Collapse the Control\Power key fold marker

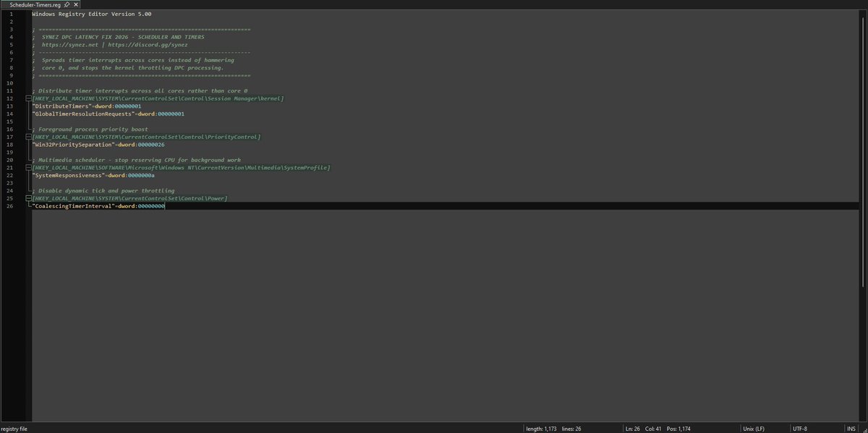pyautogui.click(x=28, y=198)
